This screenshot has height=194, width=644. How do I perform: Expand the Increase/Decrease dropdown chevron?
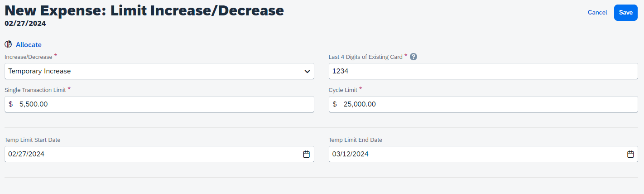click(x=307, y=71)
